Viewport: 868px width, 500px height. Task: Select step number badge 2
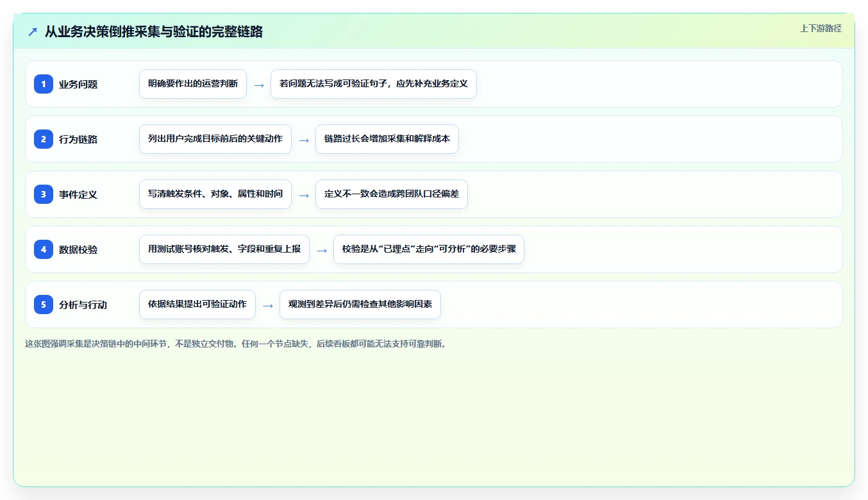coord(44,139)
